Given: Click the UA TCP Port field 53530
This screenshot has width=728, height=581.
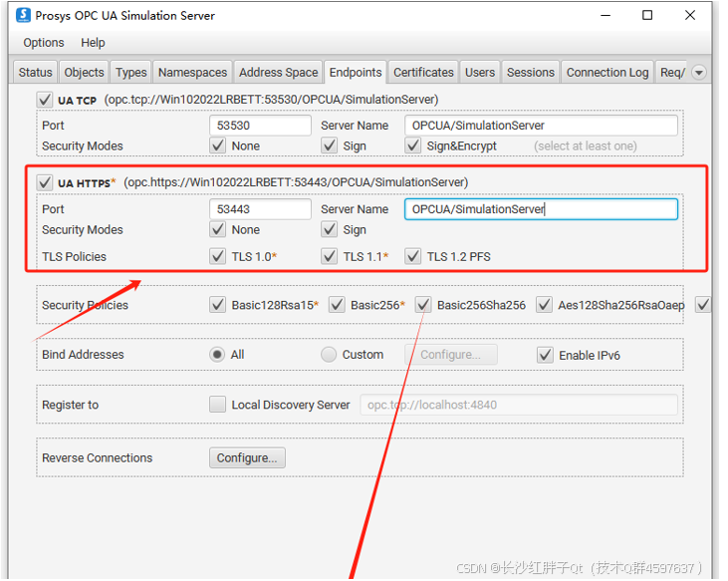Looking at the screenshot, I should pos(260,126).
